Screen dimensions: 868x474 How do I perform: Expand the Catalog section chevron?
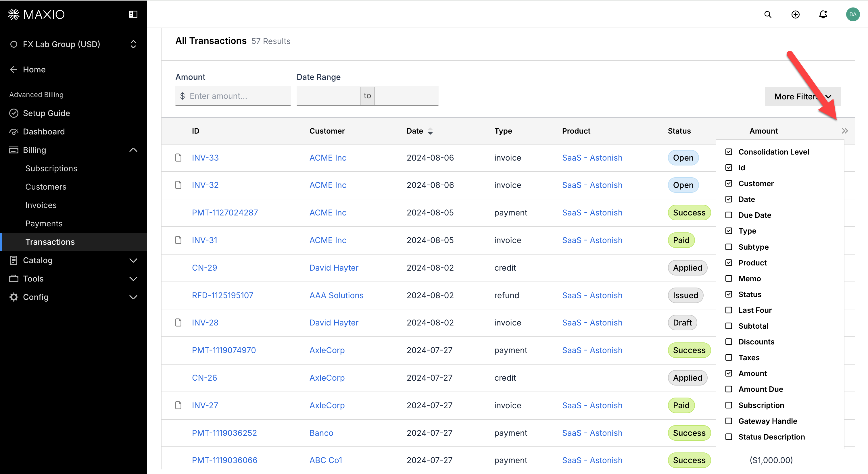click(133, 261)
